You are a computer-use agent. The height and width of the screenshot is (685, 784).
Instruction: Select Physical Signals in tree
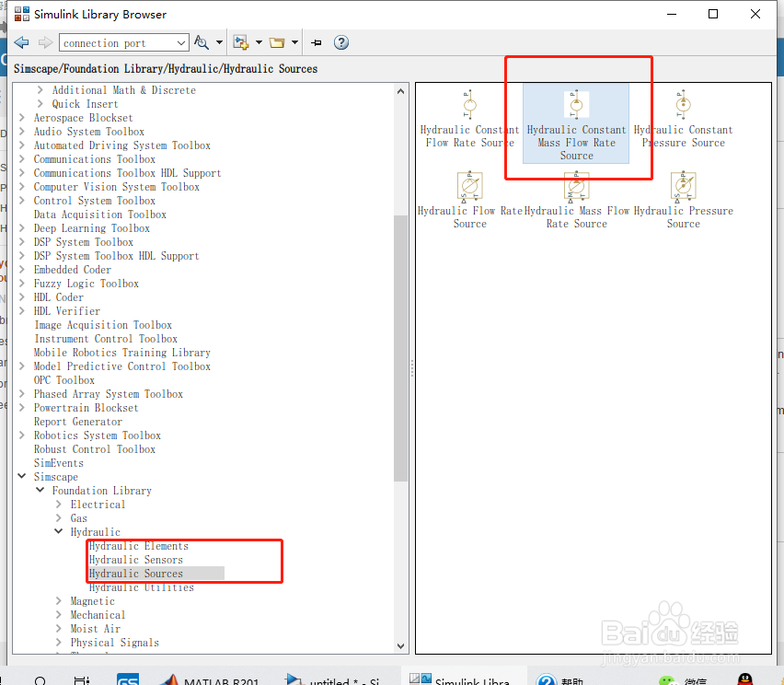tap(114, 643)
